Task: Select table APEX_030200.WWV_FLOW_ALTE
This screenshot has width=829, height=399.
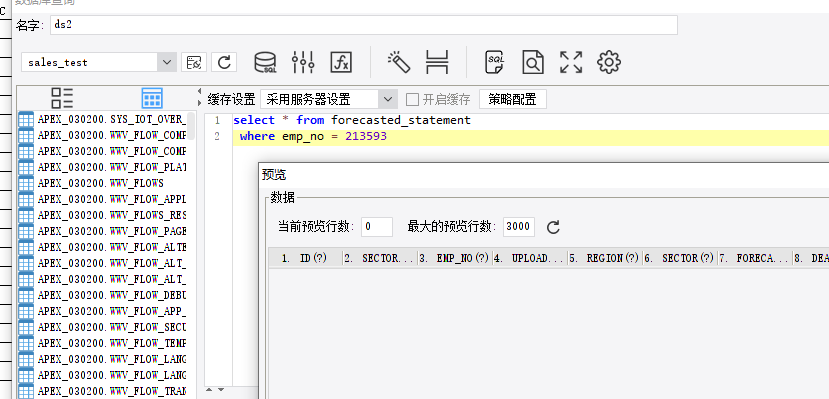Action: (x=103, y=247)
